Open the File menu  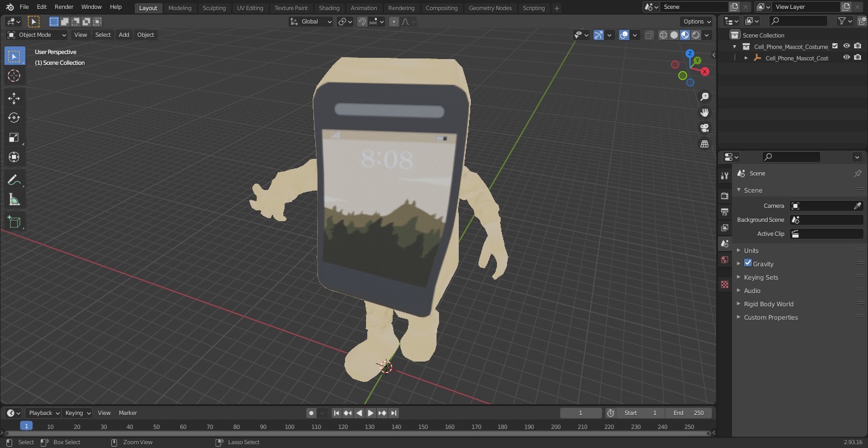pos(24,7)
